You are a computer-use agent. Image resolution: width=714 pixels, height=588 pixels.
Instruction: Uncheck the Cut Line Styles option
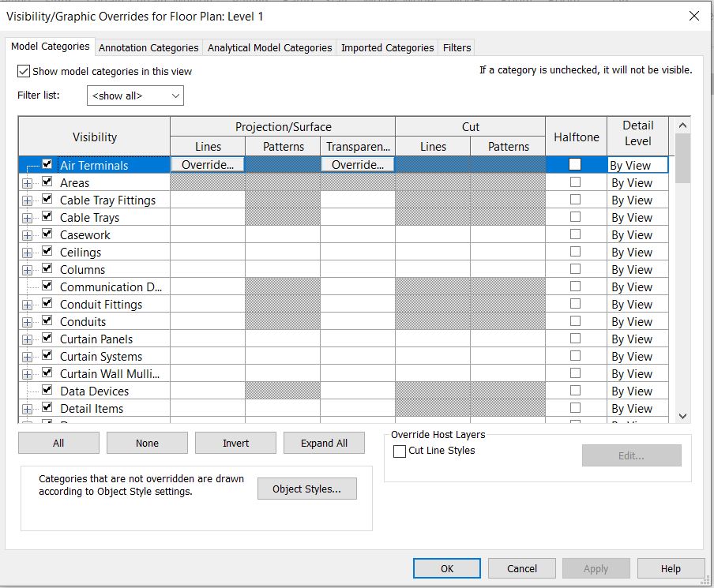point(399,451)
